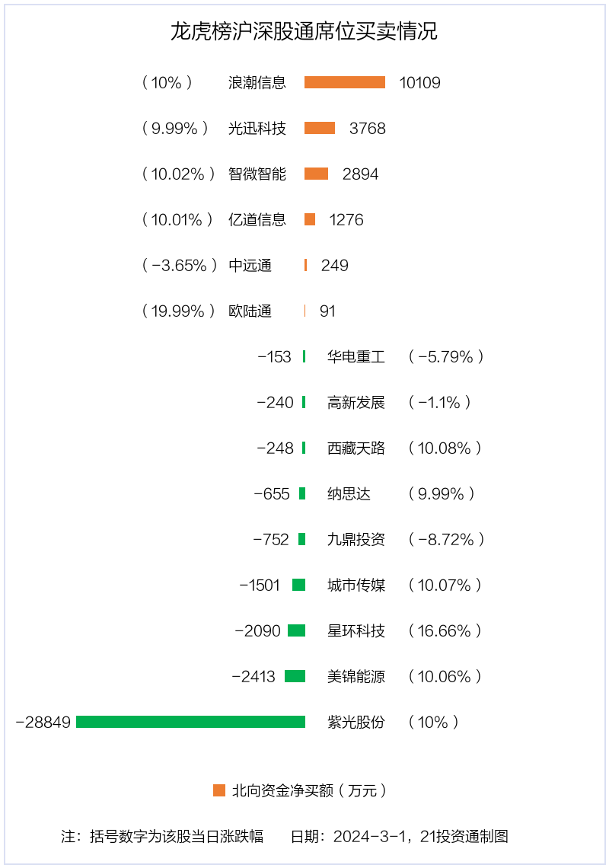Screen dimensions: 609x868
Task: Click the orange legend swatch for 北向资金净买额
Action: click(x=219, y=790)
